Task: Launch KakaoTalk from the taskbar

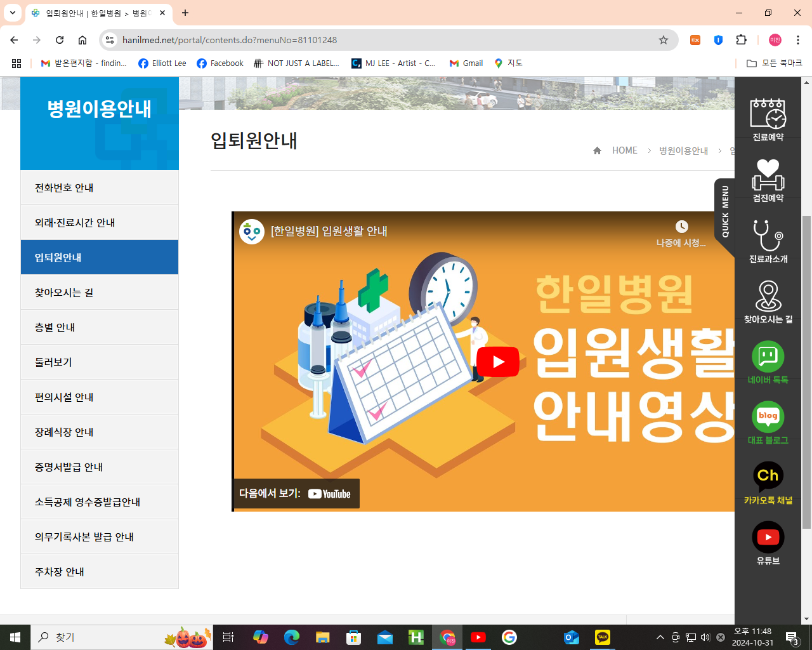Action: (602, 637)
